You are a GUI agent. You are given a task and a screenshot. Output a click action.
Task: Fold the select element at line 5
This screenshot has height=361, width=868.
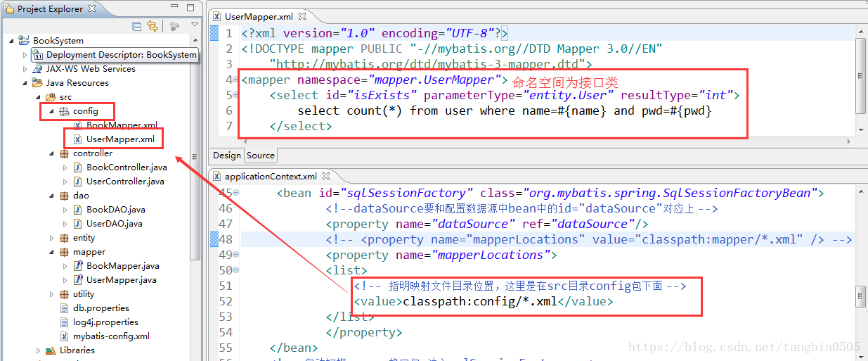tap(235, 95)
